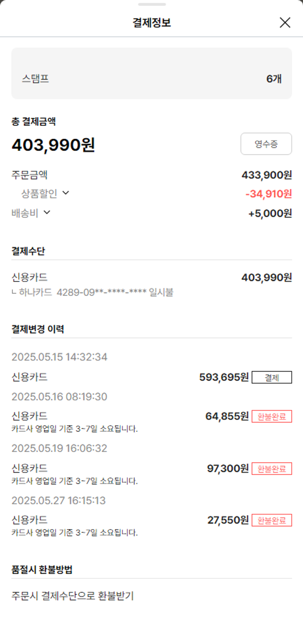Click the red -34,910원 discount amount
Image resolution: width=303 pixels, height=644 pixels.
point(268,194)
